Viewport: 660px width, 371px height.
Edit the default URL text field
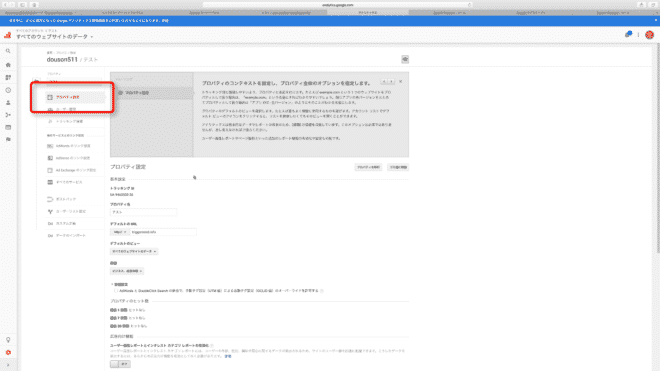[163, 232]
